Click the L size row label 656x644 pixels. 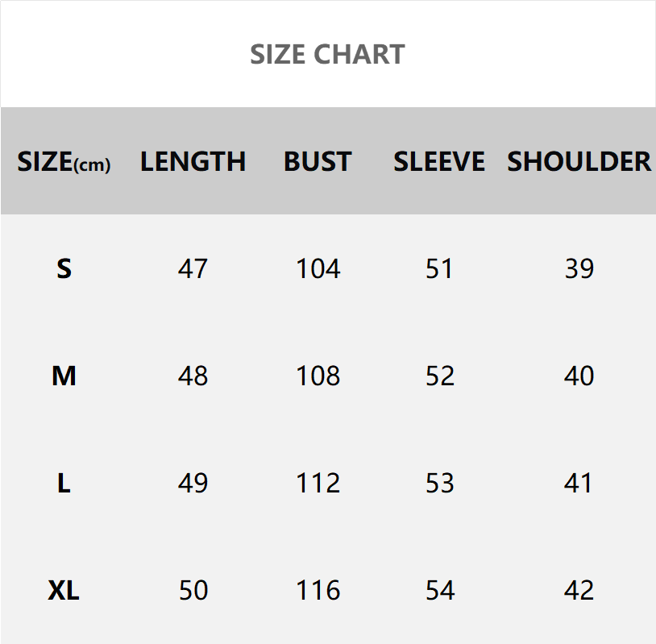tap(64, 483)
